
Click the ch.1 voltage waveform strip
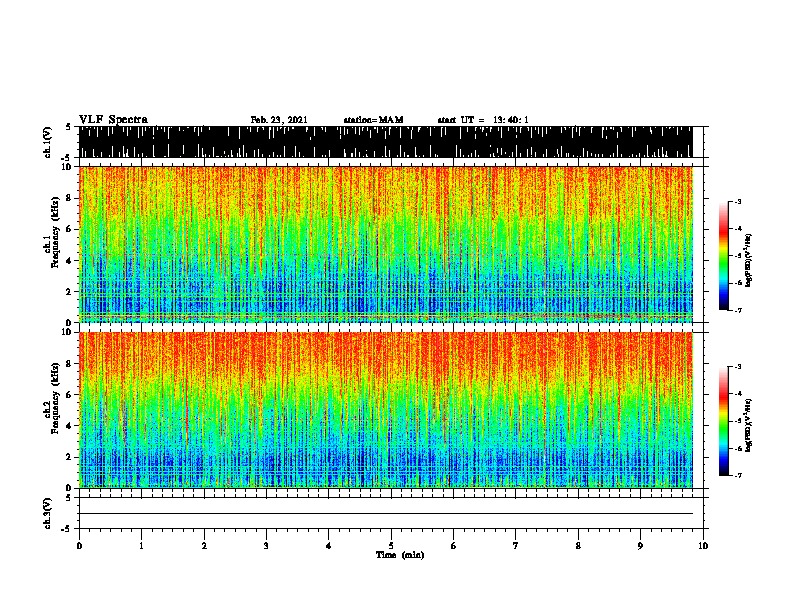pos(386,142)
